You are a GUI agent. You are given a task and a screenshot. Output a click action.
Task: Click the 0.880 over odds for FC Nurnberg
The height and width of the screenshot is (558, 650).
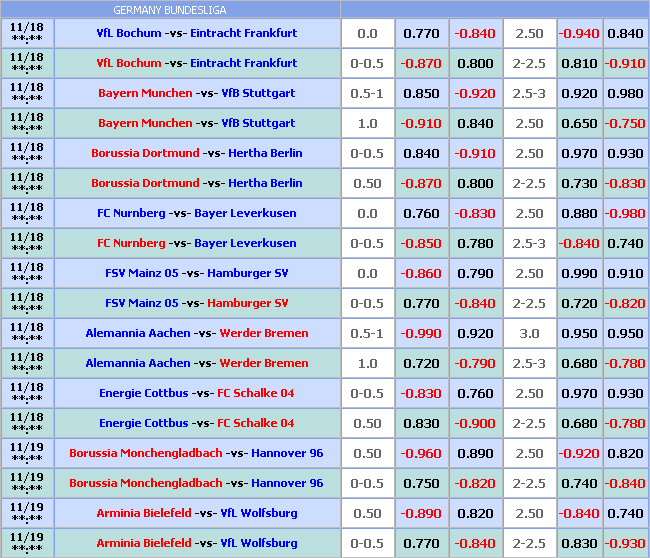click(x=579, y=213)
